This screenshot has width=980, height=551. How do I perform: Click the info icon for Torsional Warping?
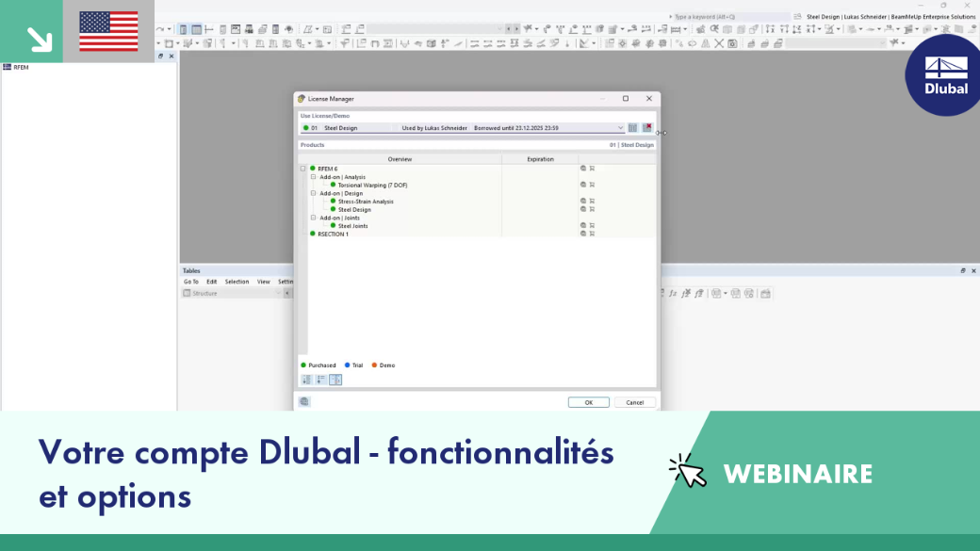pos(583,185)
